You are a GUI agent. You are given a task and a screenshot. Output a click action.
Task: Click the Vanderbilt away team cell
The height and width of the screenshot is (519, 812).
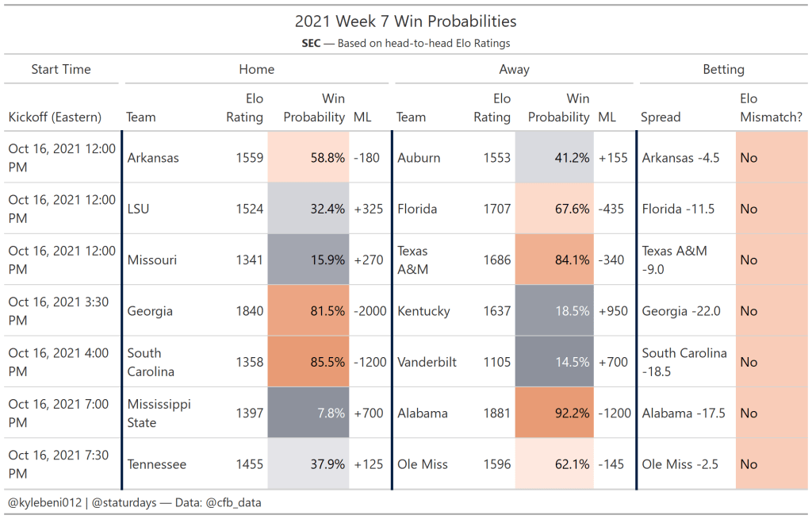pos(427,362)
